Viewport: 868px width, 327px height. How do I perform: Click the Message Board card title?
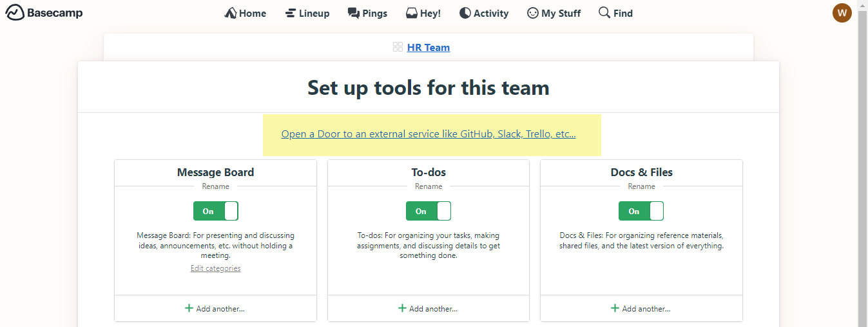coord(215,172)
